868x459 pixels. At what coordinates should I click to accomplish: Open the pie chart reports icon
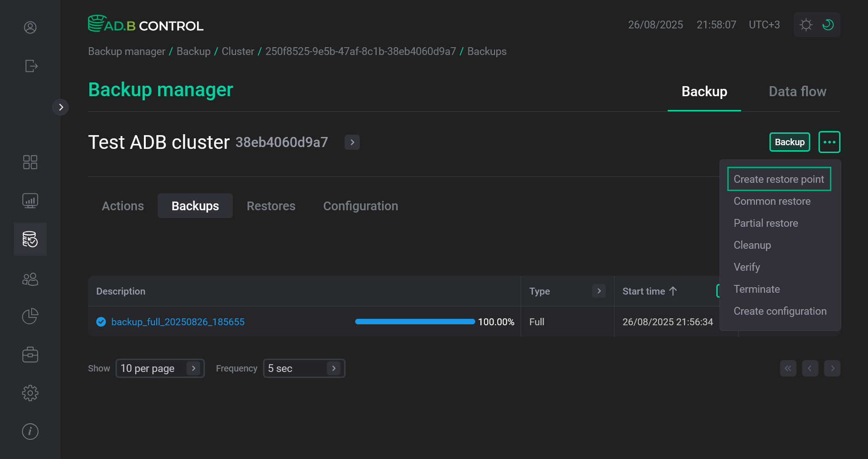click(30, 316)
